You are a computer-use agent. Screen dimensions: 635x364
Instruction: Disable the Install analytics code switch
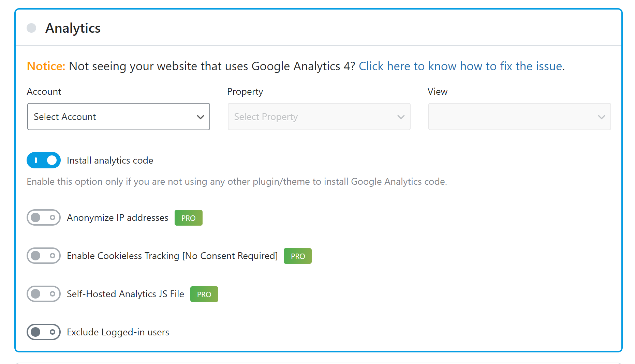pos(44,160)
